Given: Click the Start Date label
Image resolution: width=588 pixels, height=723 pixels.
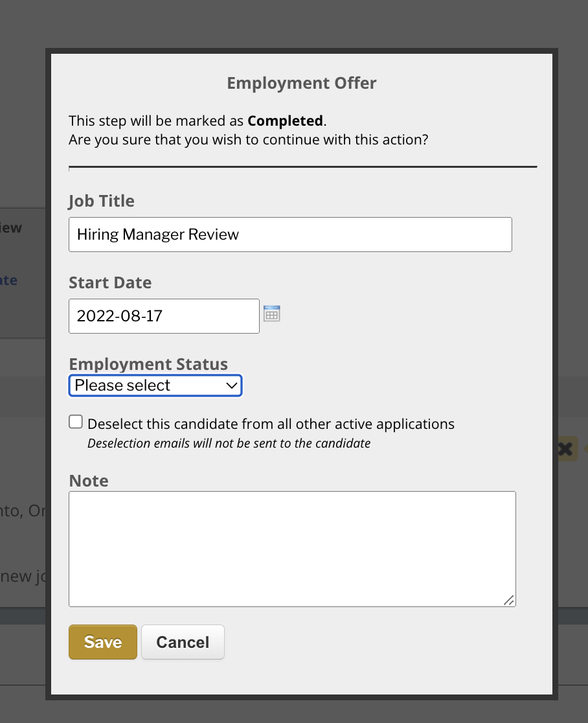Looking at the screenshot, I should pyautogui.click(x=110, y=282).
